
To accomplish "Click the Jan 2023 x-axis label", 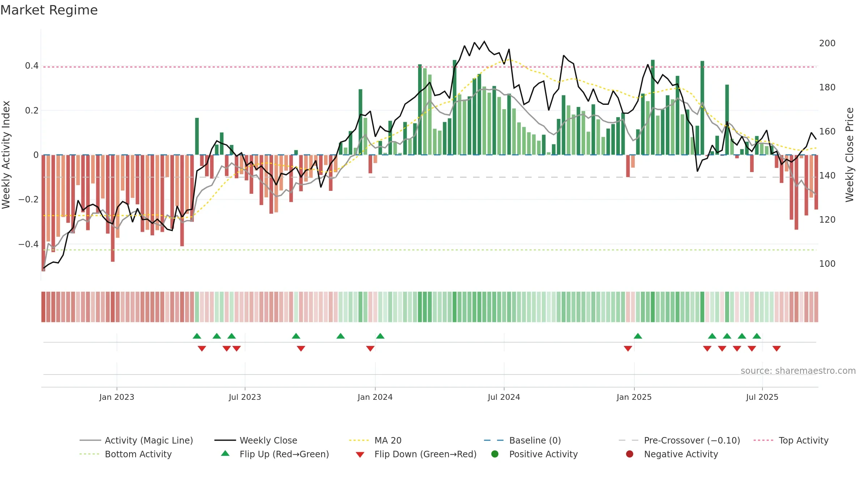I will tap(117, 397).
